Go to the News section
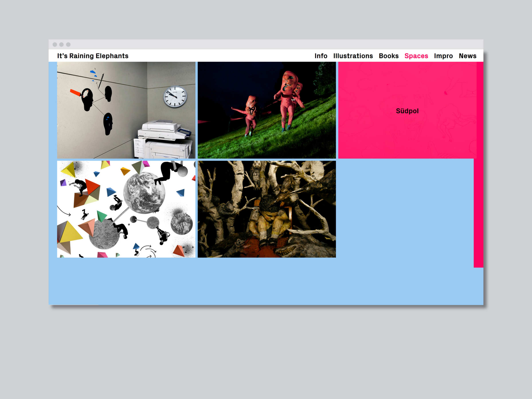Screen dimensions: 532x399 [467, 56]
